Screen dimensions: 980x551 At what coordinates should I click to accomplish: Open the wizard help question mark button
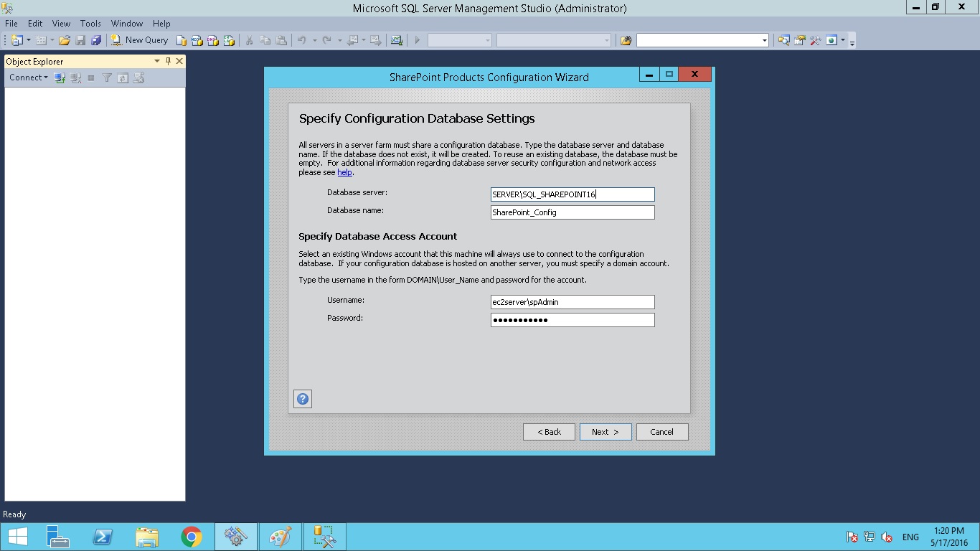point(302,398)
